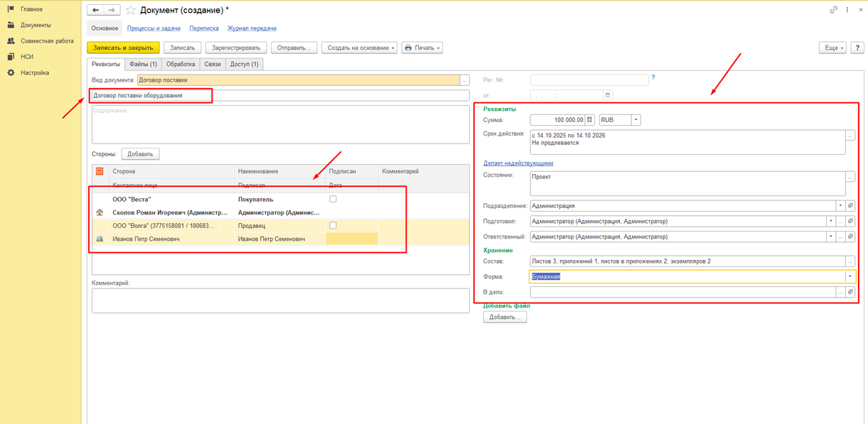Expand the Форма dropdown arrow
Image resolution: width=868 pixels, height=424 pixels.
tap(850, 276)
